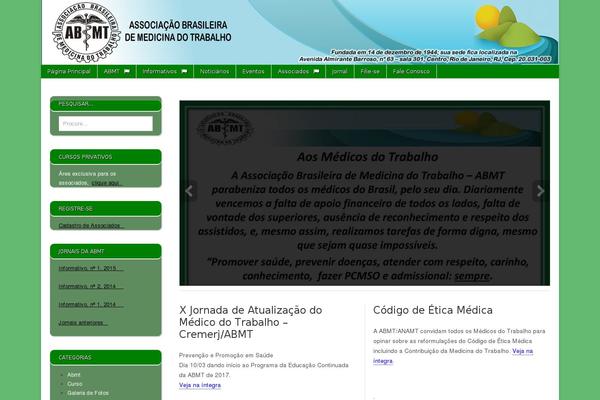The image size is (600, 400).
Task: Click the ABMT gear logo in header
Action: tap(86, 33)
